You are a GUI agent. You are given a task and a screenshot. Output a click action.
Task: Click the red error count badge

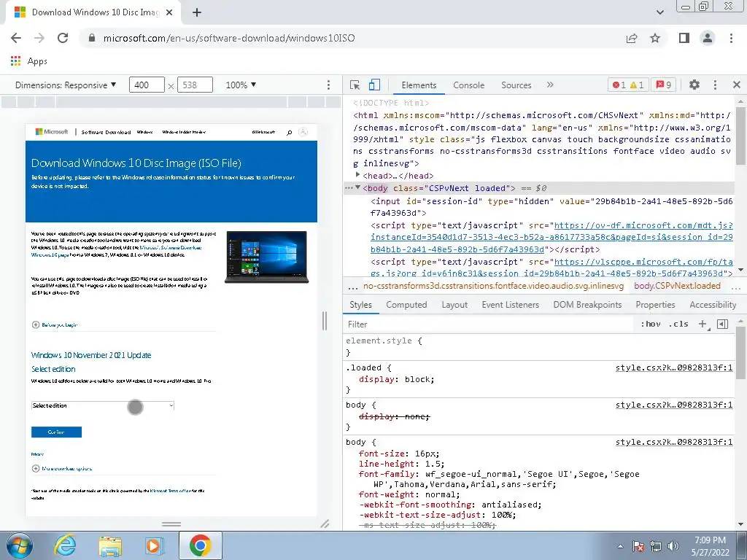619,85
